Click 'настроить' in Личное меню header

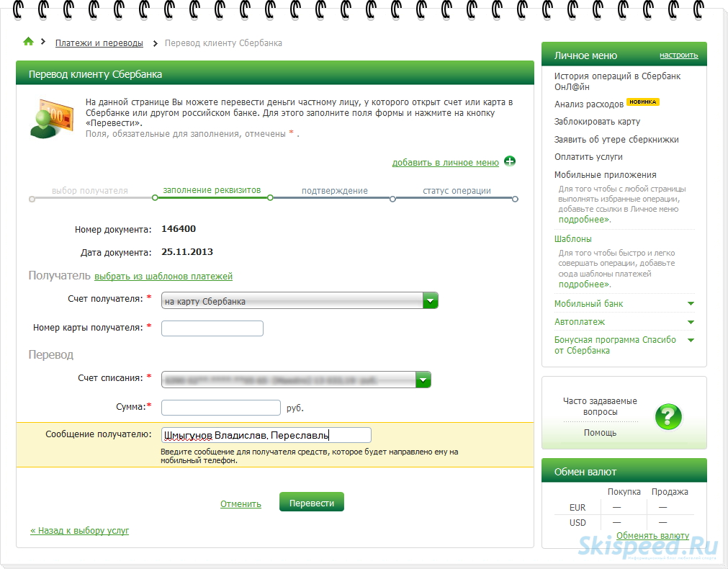click(679, 55)
